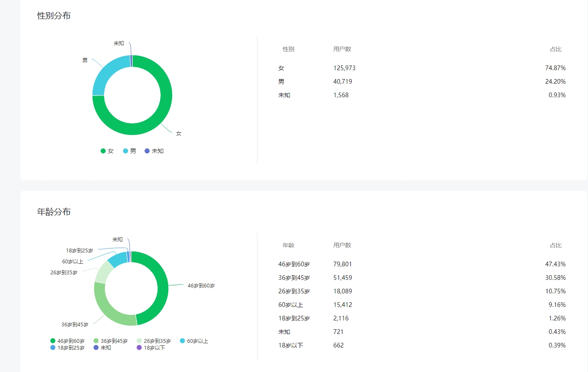
Task: Click the 性别分布 section title
Action: click(54, 16)
